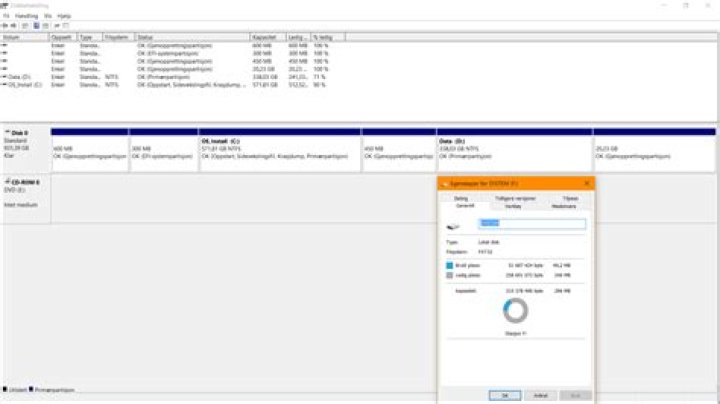
Task: Click the blue Help toolbar icon
Action: 36,26
